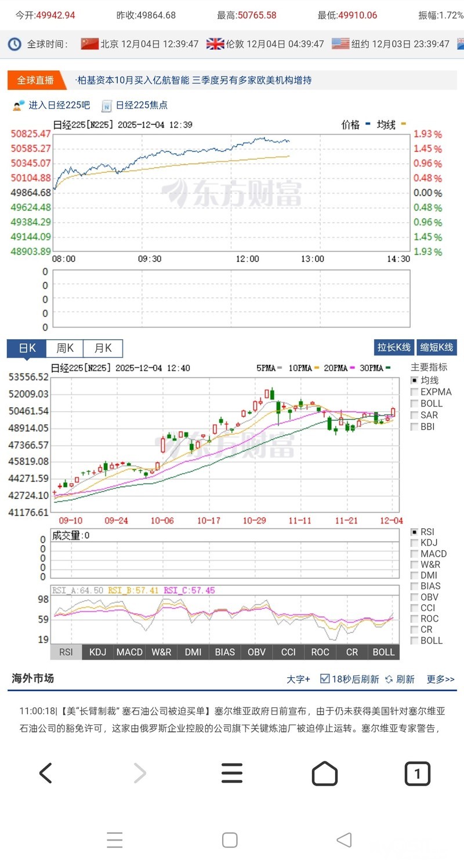The height and width of the screenshot is (868, 464).
Task: Switch to the 周K weekly chart tab
Action: click(x=64, y=348)
